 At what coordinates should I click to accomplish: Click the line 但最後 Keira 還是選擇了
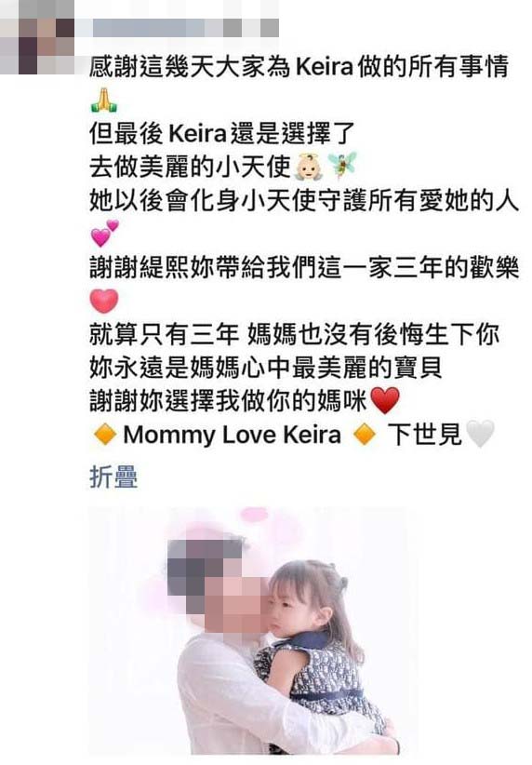click(x=221, y=134)
